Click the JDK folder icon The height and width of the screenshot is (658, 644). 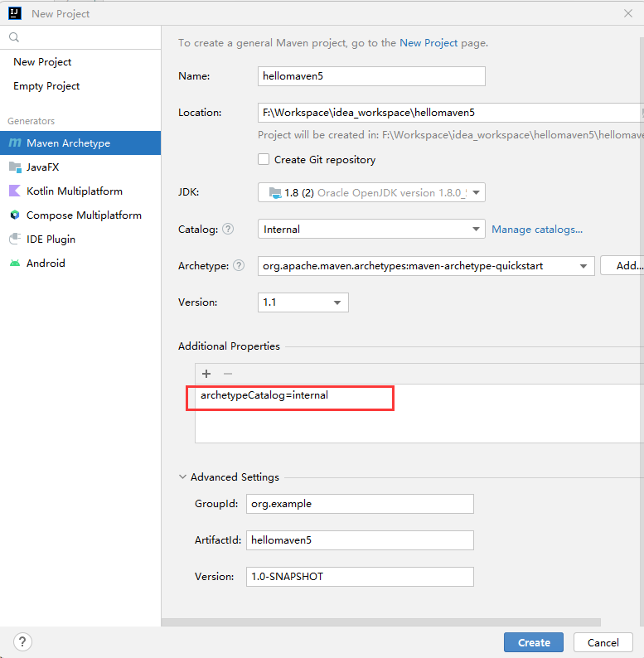point(275,193)
